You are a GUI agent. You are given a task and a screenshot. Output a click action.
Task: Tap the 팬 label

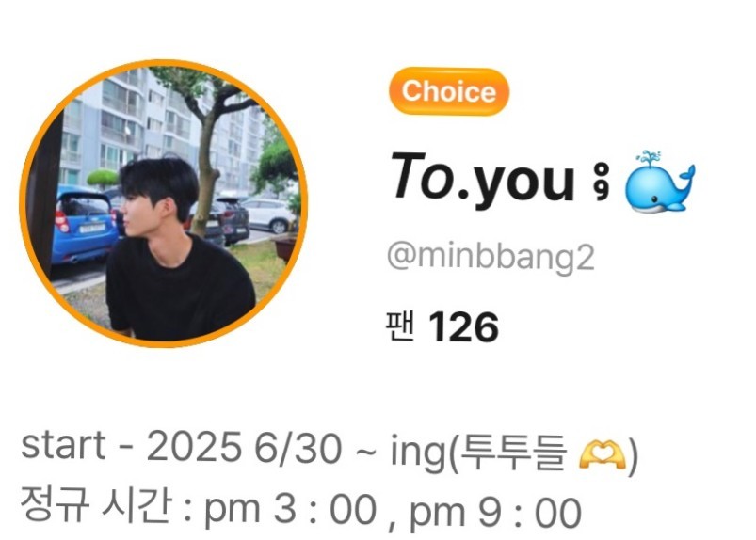(400, 326)
